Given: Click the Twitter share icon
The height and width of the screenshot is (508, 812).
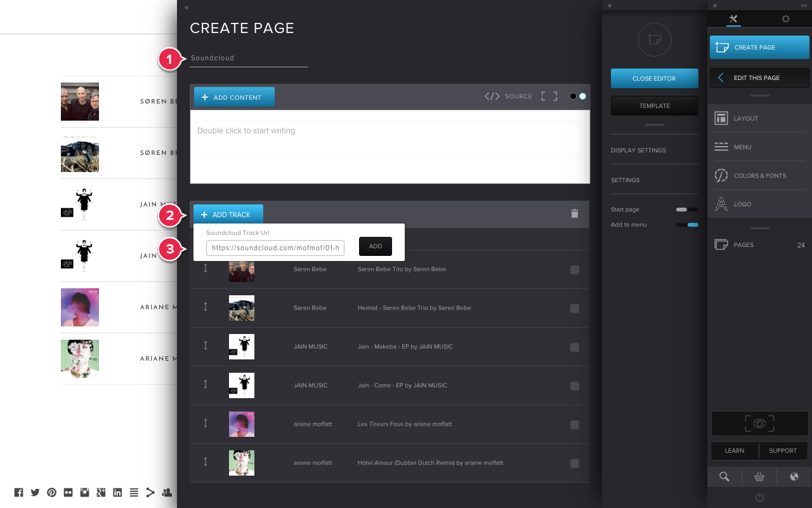Looking at the screenshot, I should click(35, 492).
